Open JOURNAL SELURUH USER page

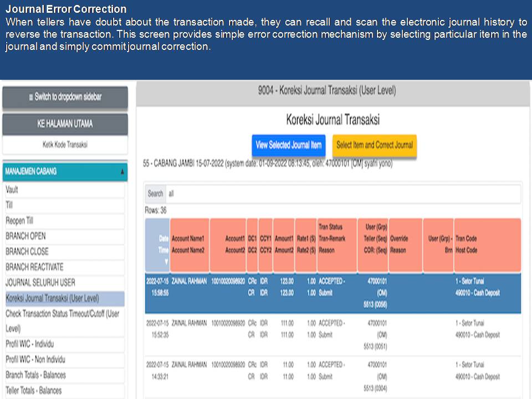(65, 283)
